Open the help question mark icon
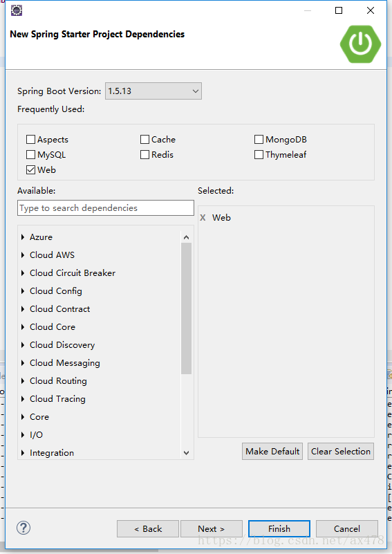This screenshot has height=554, width=392. click(x=24, y=528)
